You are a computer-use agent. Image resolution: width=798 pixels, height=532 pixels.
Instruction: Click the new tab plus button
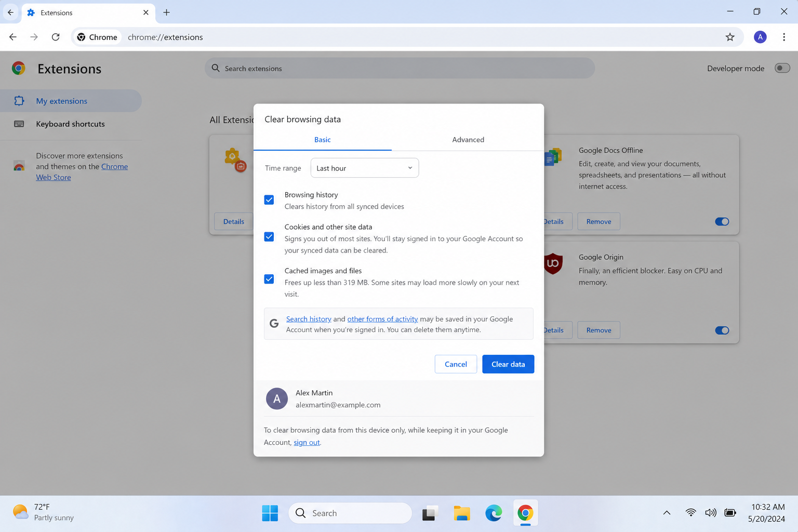click(166, 12)
